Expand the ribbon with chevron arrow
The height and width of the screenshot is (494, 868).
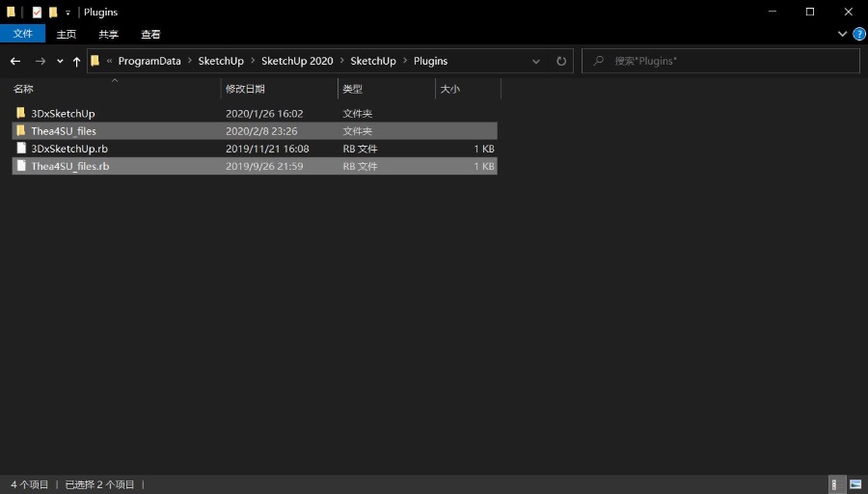842,34
